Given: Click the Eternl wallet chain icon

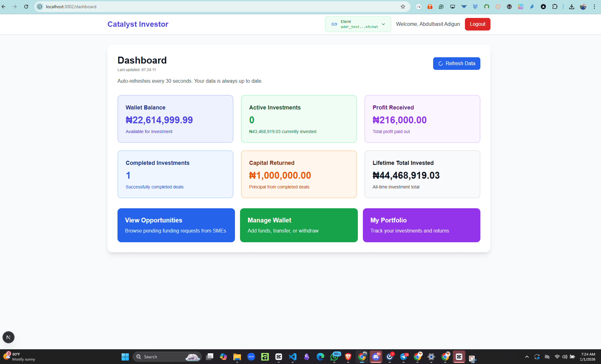Looking at the screenshot, I should (x=335, y=24).
